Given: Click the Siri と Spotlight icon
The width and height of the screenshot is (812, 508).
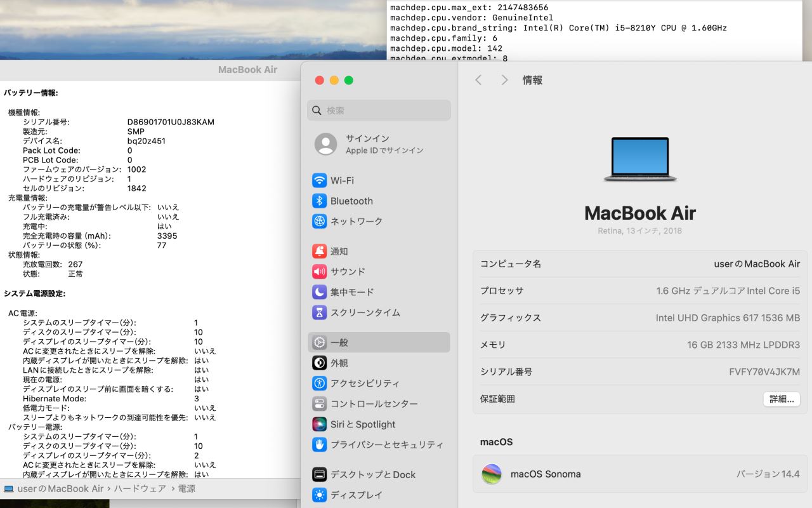Looking at the screenshot, I should coord(319,424).
